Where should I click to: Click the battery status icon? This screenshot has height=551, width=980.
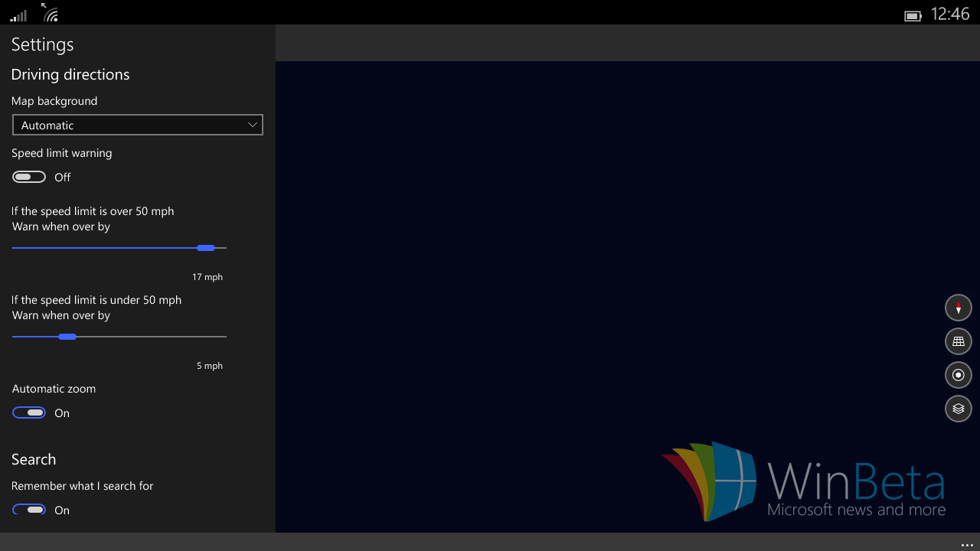click(x=912, y=15)
